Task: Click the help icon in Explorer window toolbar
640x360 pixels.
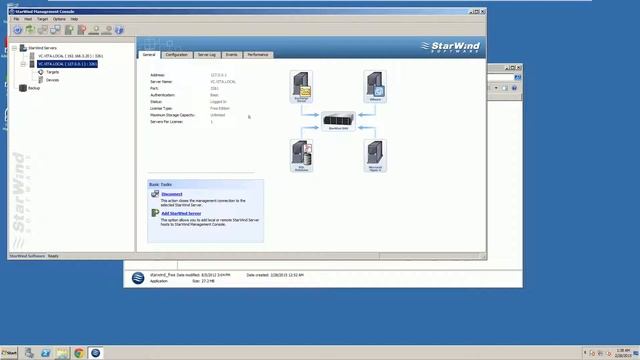Action: [514, 88]
